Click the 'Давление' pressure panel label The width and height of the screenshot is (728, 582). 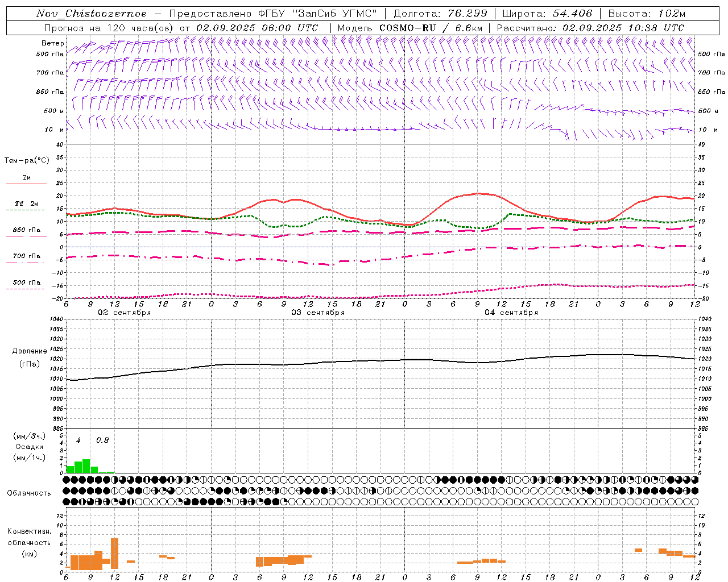pos(30,351)
